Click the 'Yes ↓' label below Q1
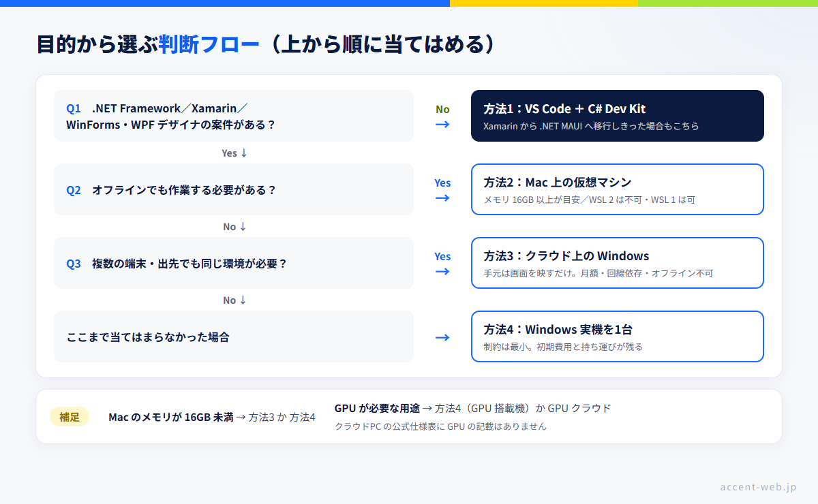 pyautogui.click(x=234, y=153)
